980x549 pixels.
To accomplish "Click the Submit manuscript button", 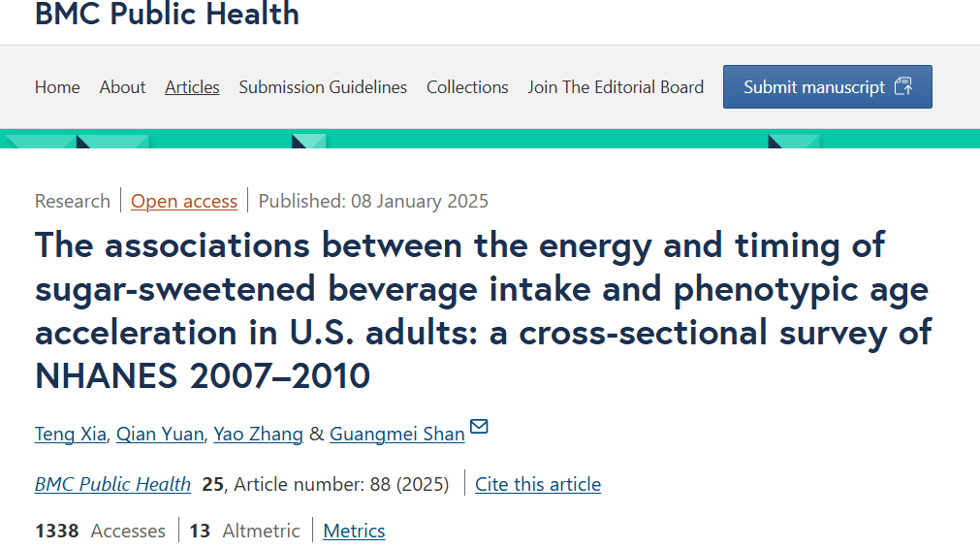I will pyautogui.click(x=828, y=87).
